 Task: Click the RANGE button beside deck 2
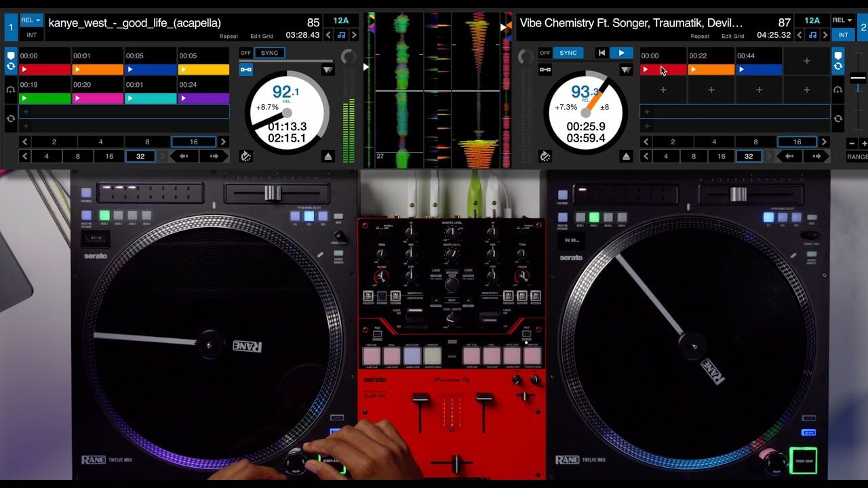(857, 157)
